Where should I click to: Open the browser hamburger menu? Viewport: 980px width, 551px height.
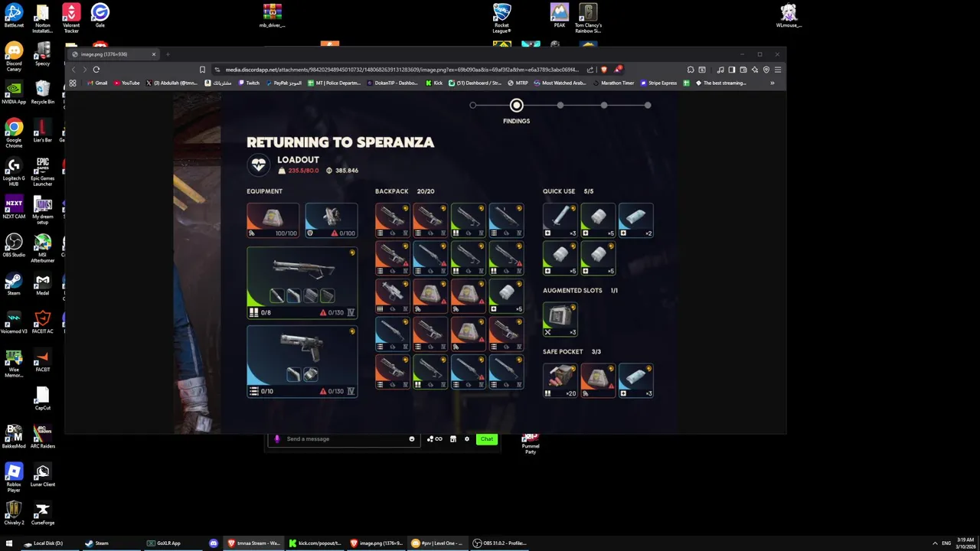pos(778,70)
